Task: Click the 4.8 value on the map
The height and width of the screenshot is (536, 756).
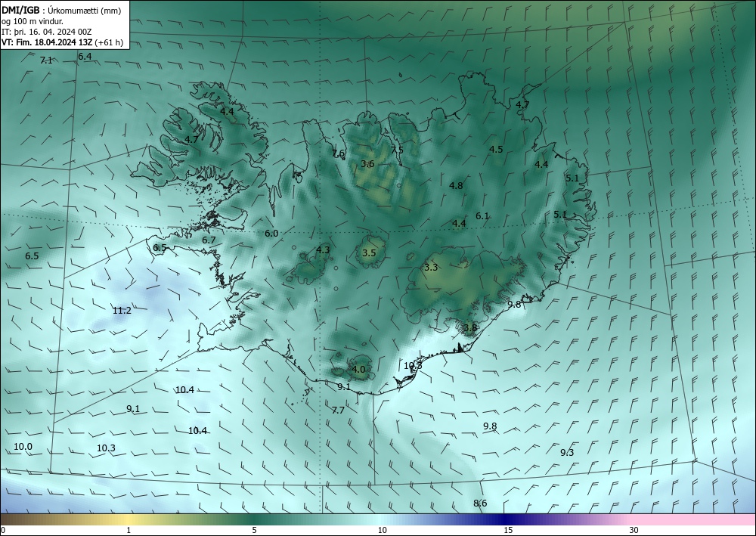Action: click(x=456, y=185)
